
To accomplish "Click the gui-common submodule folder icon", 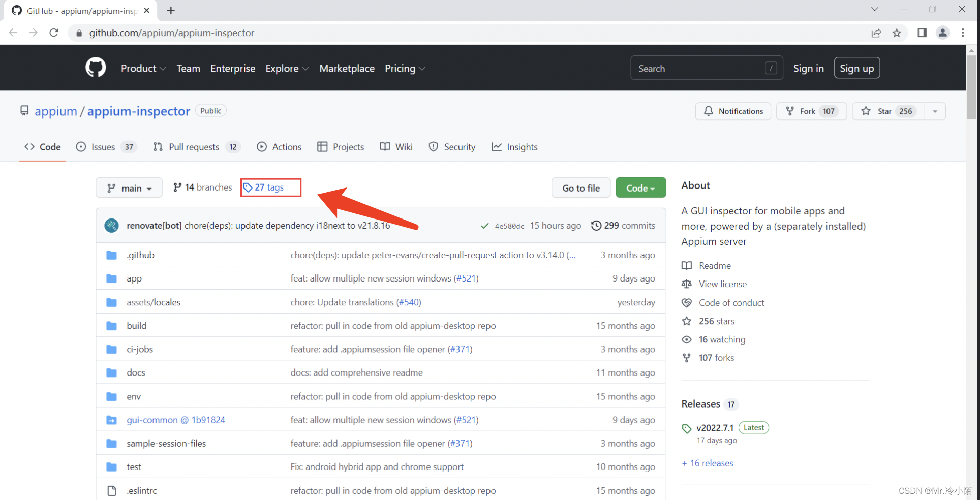I will [112, 420].
